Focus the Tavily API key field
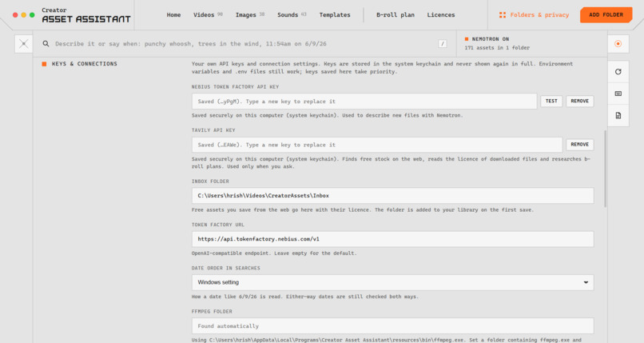 (377, 145)
